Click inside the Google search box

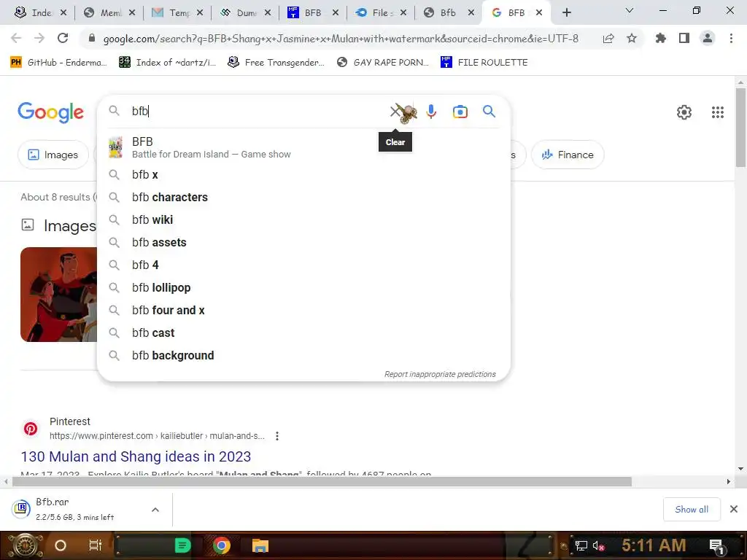tap(258, 112)
